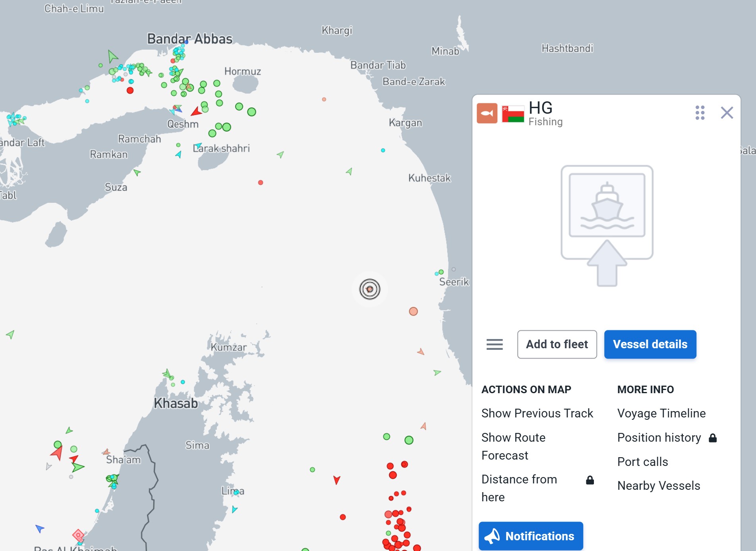Click the orange circle vessel south of Seerik
The image size is (756, 551).
pos(413,311)
